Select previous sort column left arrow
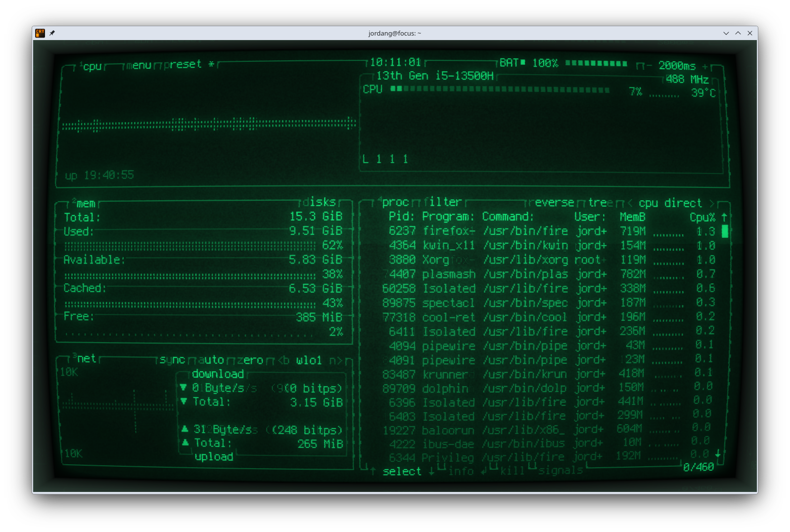This screenshot has height=532, width=790. point(630,203)
